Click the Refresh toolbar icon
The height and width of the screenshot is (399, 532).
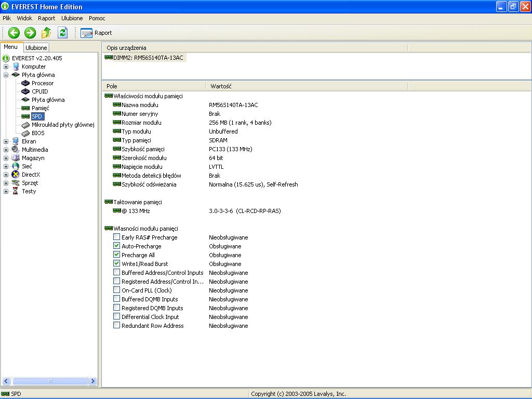[x=63, y=33]
